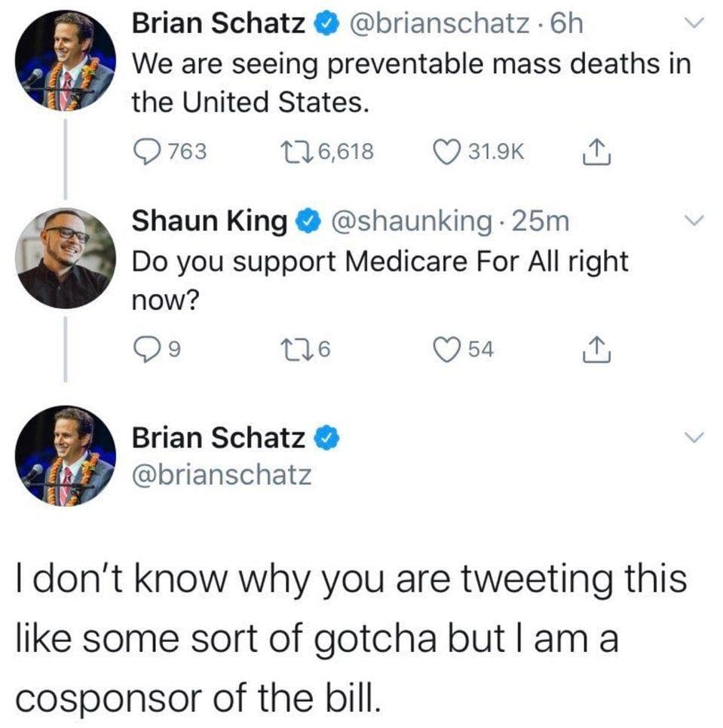Open options chevron on Brian Schatz's reply
This screenshot has width=723, height=728.
pyautogui.click(x=694, y=438)
